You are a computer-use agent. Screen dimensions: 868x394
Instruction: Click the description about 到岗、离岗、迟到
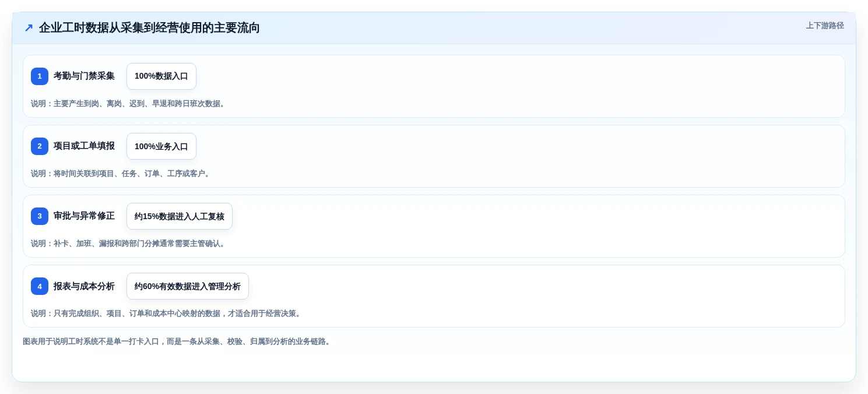pos(129,104)
